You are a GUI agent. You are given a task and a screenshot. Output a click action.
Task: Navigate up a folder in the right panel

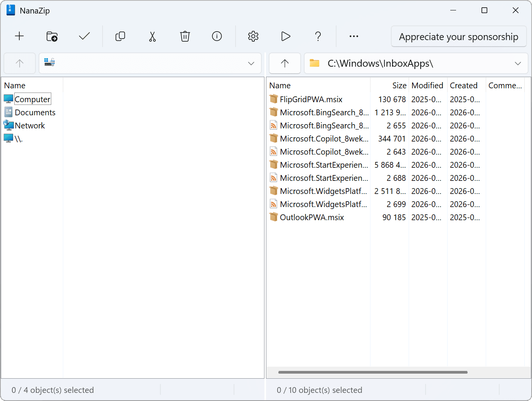point(285,63)
